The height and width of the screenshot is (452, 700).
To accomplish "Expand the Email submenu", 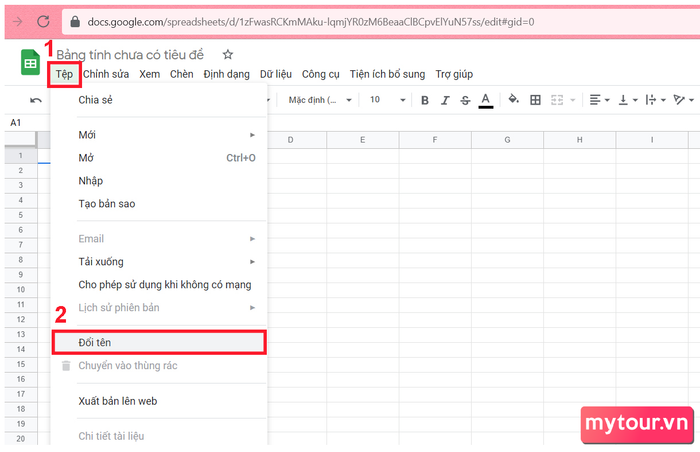I will click(159, 239).
